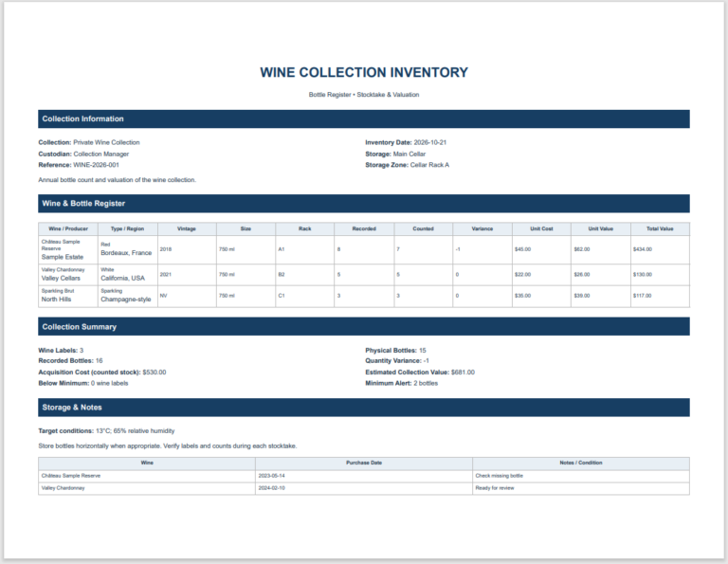
Task: Select the 'Collection Summary' section header
Action: pyautogui.click(x=364, y=327)
